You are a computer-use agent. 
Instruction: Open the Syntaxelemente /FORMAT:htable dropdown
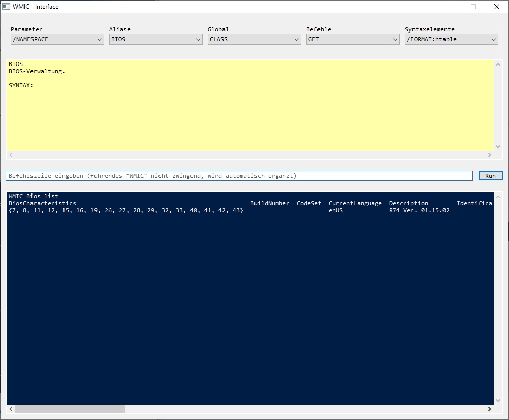tap(451, 39)
